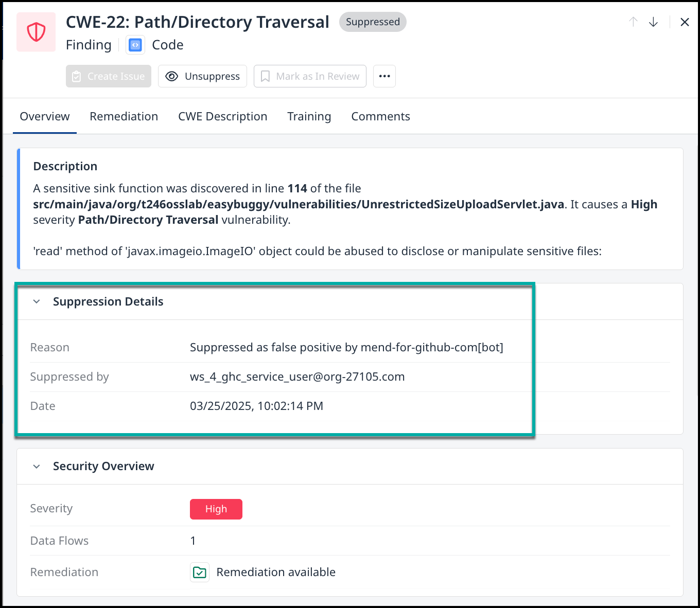Viewport: 700px width, 608px height.
Task: Click the Create Issue button
Action: (109, 76)
